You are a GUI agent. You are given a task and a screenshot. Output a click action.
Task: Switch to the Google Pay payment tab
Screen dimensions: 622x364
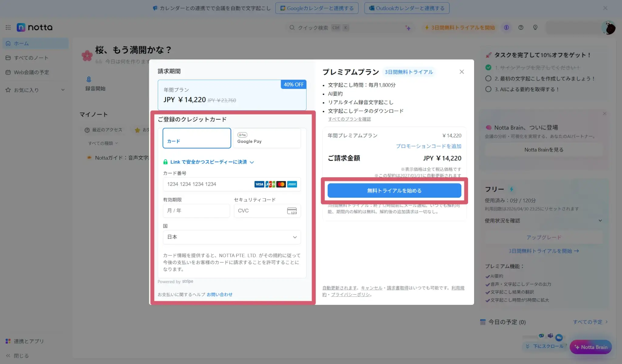point(267,138)
